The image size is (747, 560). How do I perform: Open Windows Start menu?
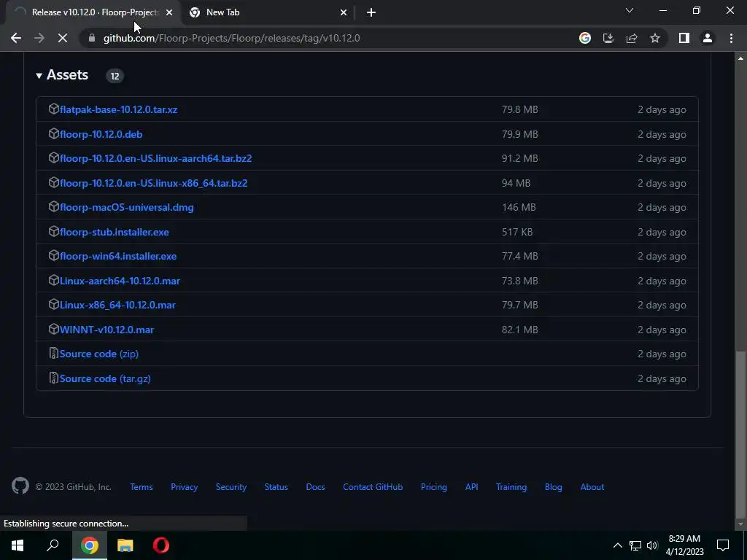point(18,545)
